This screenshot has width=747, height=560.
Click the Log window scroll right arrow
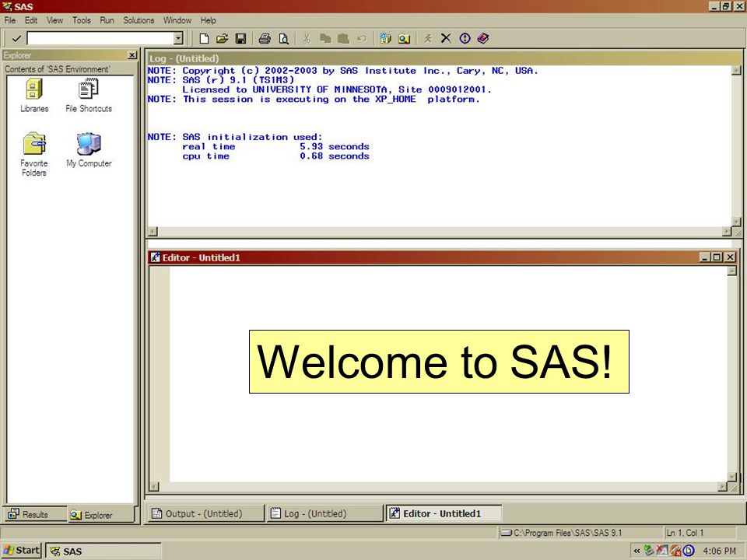(727, 232)
